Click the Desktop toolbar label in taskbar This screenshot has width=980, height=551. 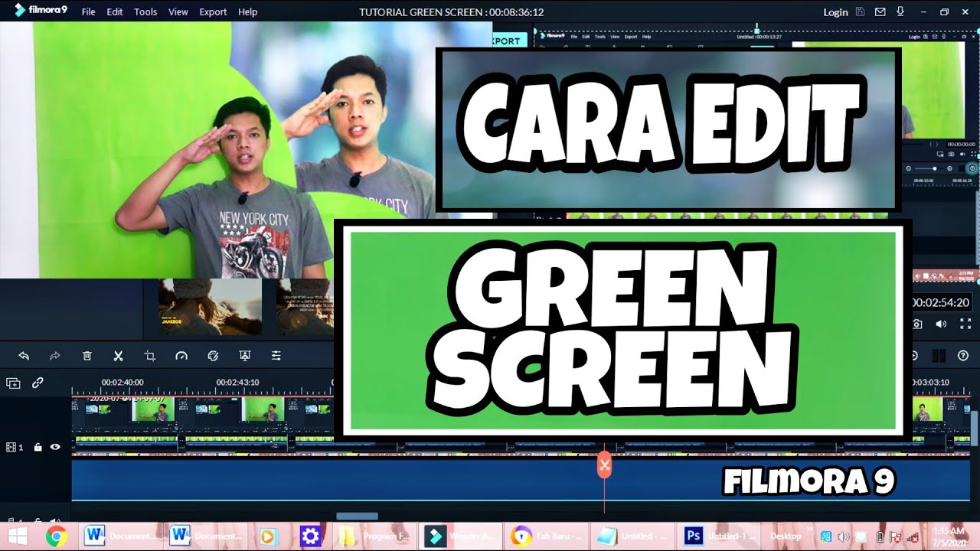tap(785, 536)
